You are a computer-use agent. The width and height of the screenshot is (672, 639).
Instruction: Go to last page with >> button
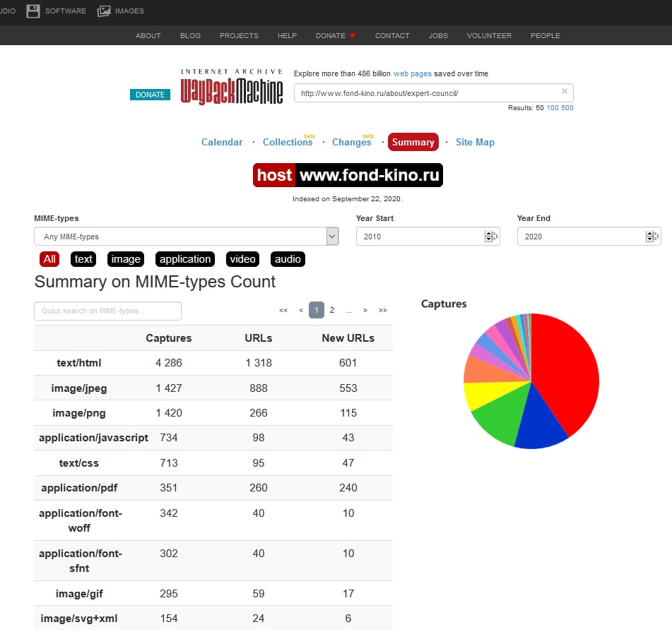coord(383,310)
